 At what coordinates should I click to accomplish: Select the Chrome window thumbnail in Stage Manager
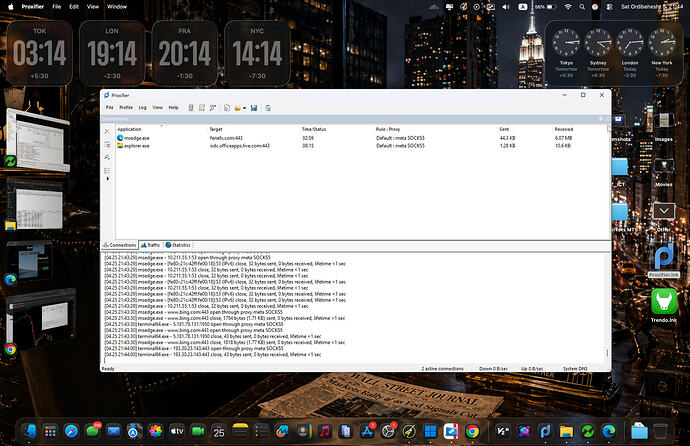[x=40, y=320]
